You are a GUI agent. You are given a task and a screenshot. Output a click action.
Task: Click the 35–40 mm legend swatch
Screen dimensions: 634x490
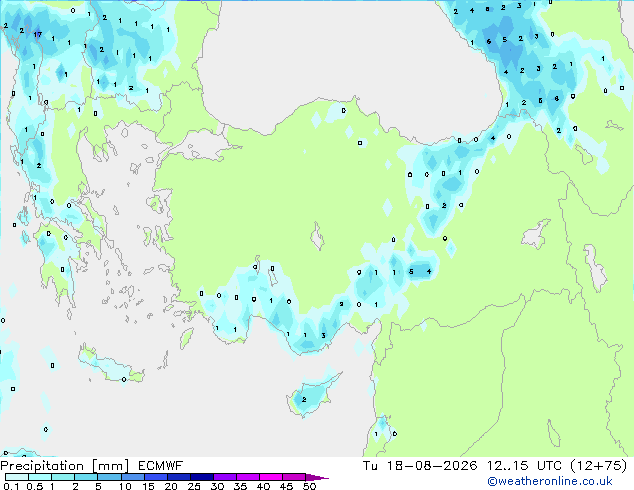pyautogui.click(x=247, y=477)
